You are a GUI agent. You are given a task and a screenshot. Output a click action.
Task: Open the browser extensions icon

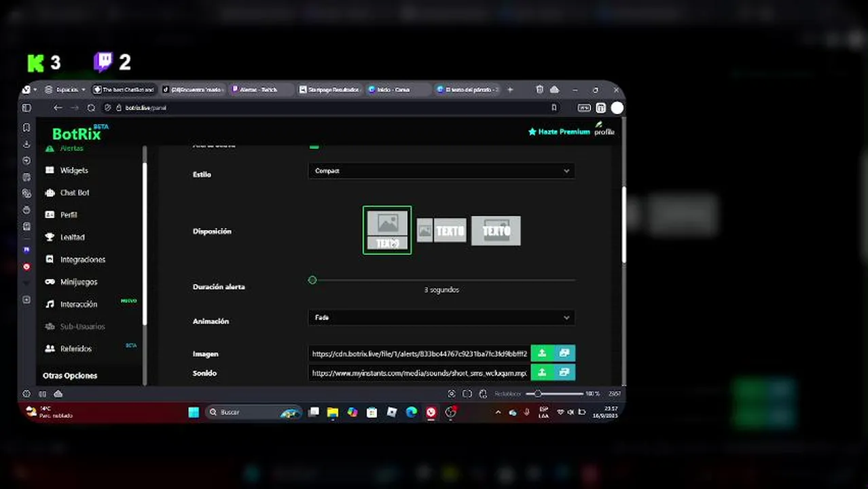(x=601, y=108)
